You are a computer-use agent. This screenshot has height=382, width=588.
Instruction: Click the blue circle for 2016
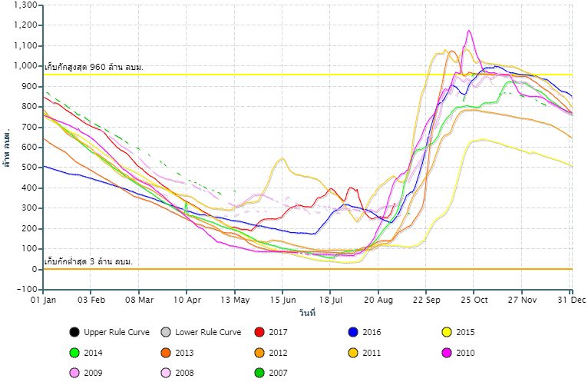point(353,332)
